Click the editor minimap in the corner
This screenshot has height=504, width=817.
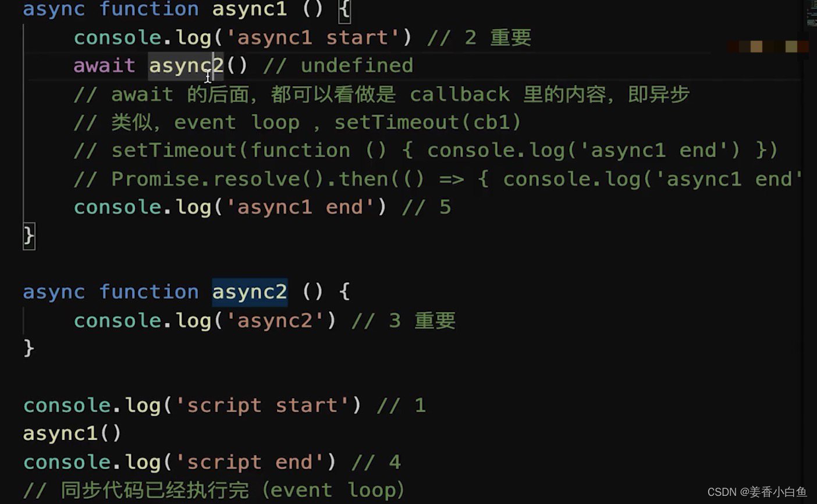(x=811, y=13)
